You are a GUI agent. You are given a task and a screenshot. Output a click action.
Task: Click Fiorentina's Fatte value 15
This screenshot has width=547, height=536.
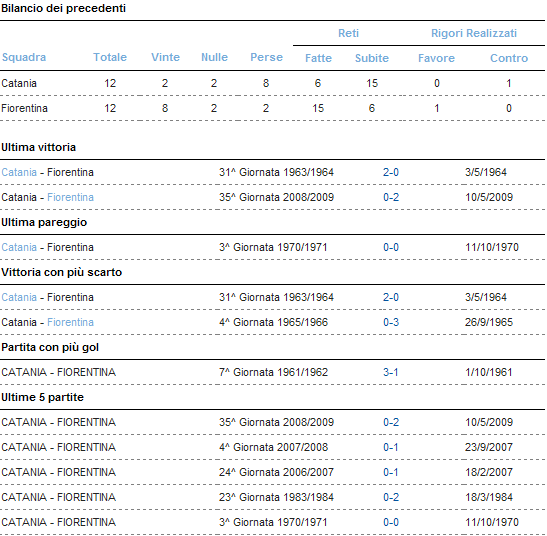tap(318, 108)
